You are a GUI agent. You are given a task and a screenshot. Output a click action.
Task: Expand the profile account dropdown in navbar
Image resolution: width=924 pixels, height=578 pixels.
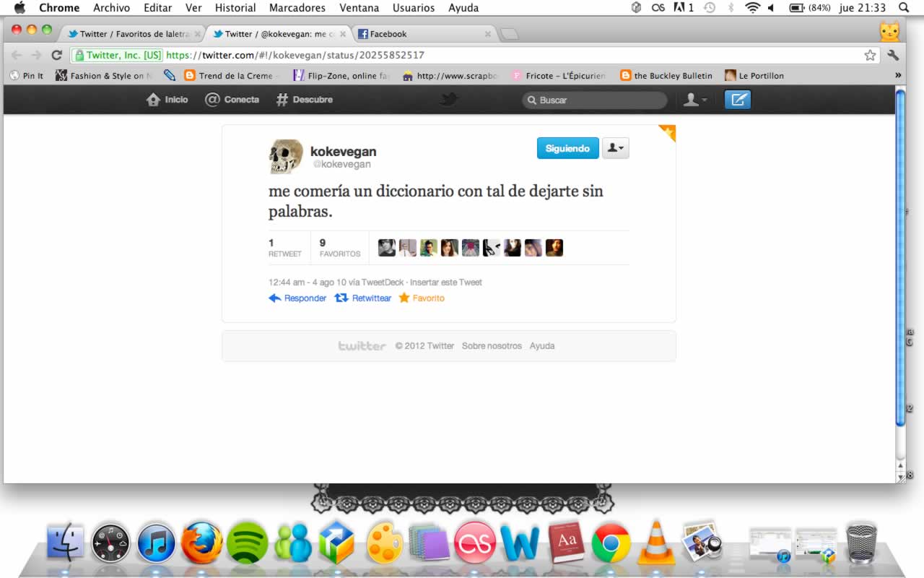click(x=695, y=100)
